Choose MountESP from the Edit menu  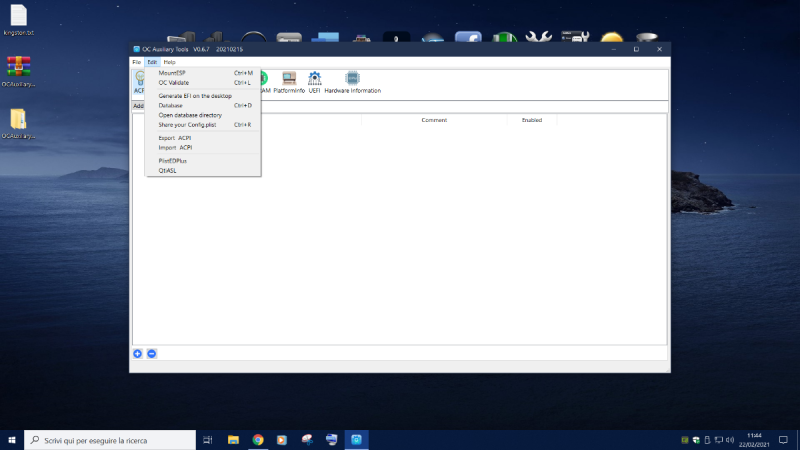click(x=203, y=73)
